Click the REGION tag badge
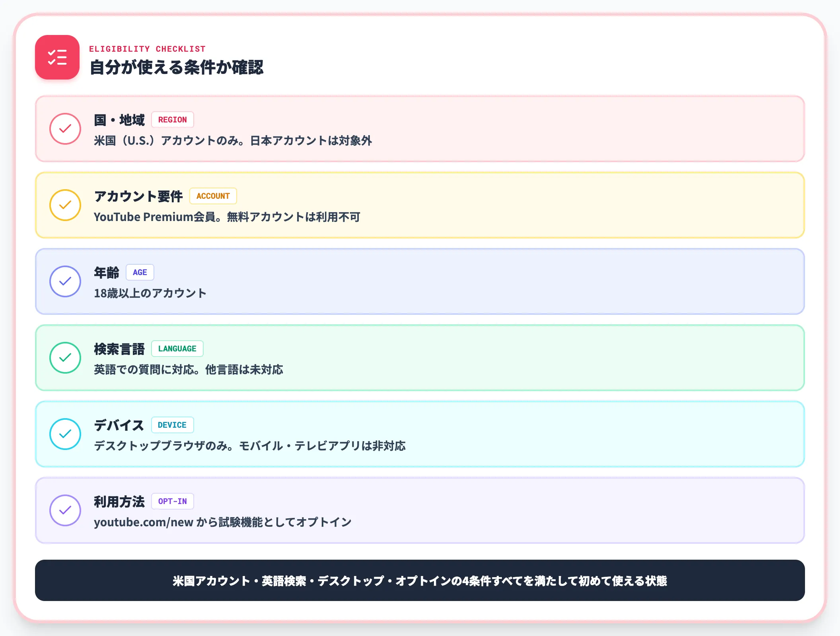The height and width of the screenshot is (636, 840). (173, 120)
